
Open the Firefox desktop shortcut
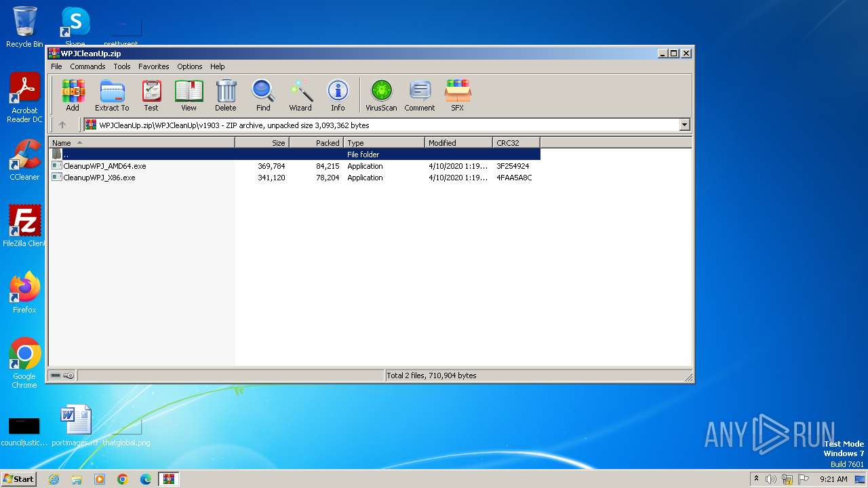point(25,293)
